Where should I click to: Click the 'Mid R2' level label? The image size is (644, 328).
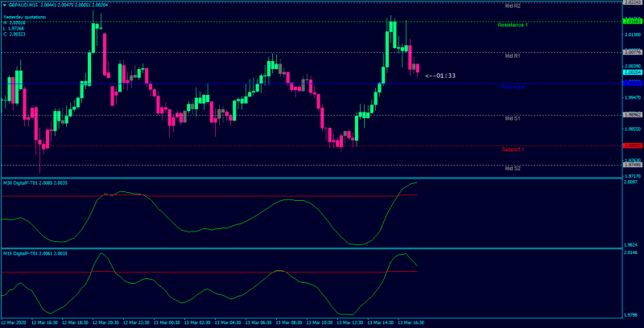pos(513,6)
